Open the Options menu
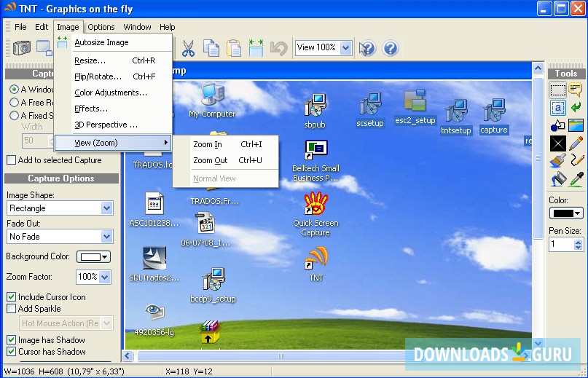The height and width of the screenshot is (378, 588). tap(101, 27)
